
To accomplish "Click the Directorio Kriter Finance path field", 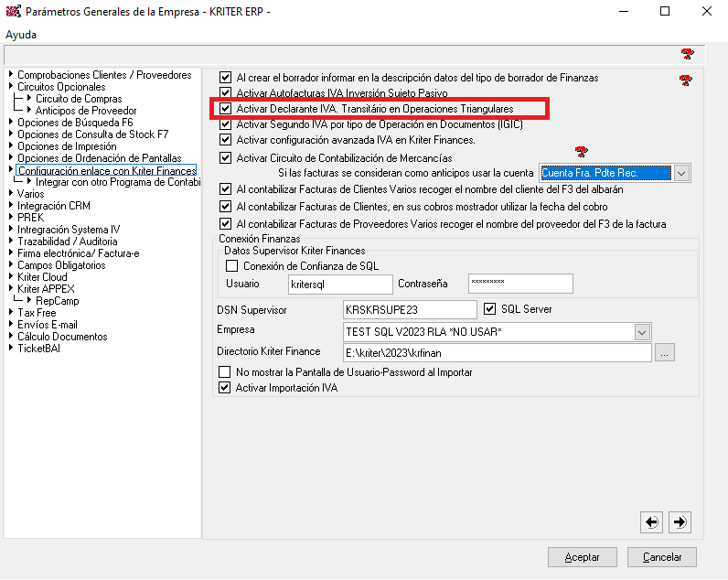I will 498,353.
